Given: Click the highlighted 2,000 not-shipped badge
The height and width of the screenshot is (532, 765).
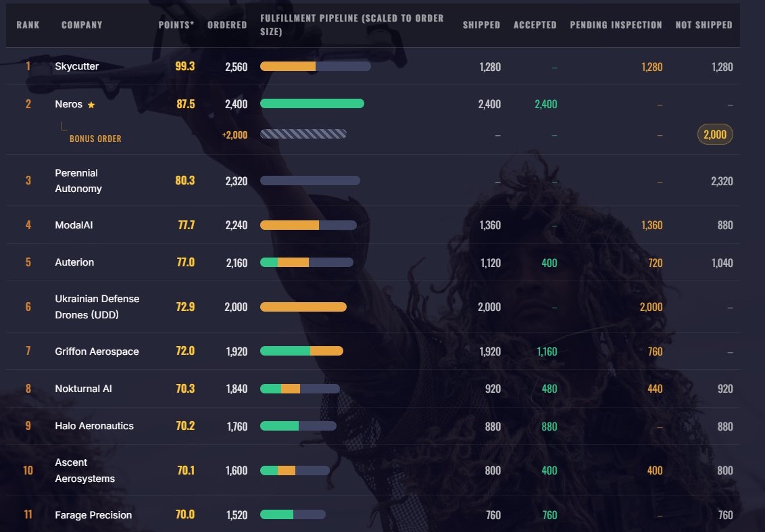Looking at the screenshot, I should click(715, 135).
